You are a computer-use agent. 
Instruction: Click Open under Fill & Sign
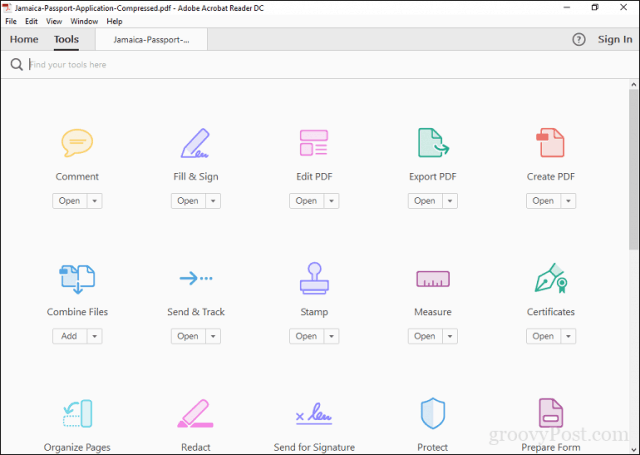coord(188,201)
